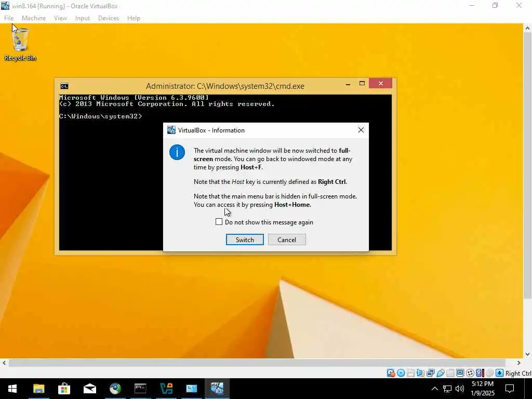The image size is (532, 399).
Task: Click the shared folders status icon
Action: point(450,373)
